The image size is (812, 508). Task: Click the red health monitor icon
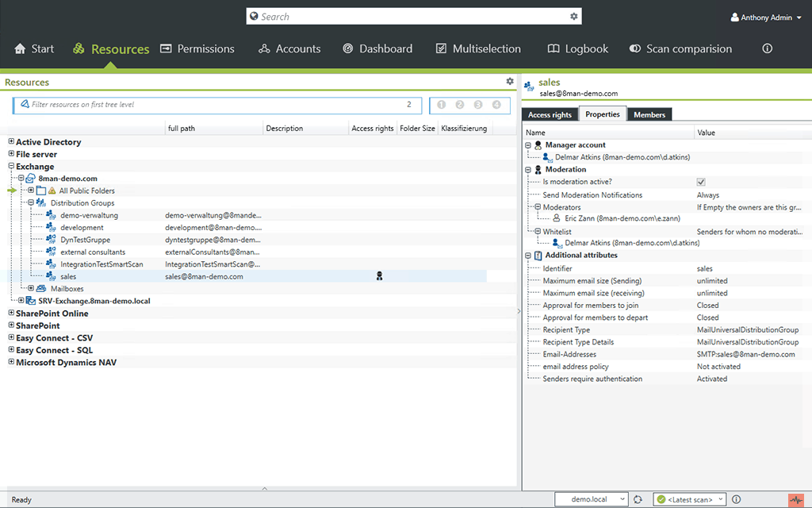pyautogui.click(x=796, y=500)
